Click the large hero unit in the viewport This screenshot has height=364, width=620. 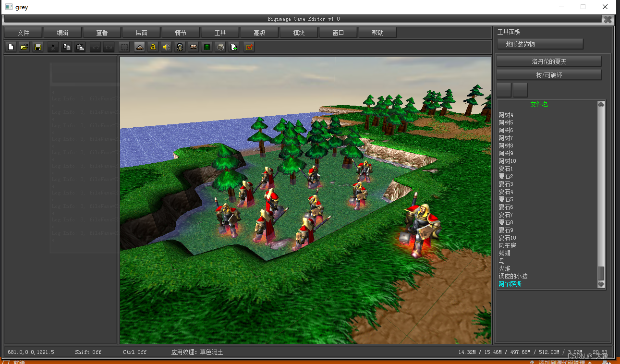point(420,227)
